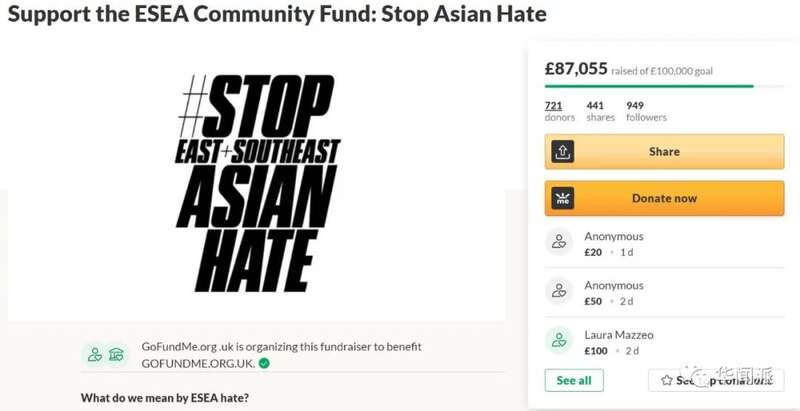
Task: Click the Laura Mazzeo donor name
Action: tap(619, 335)
